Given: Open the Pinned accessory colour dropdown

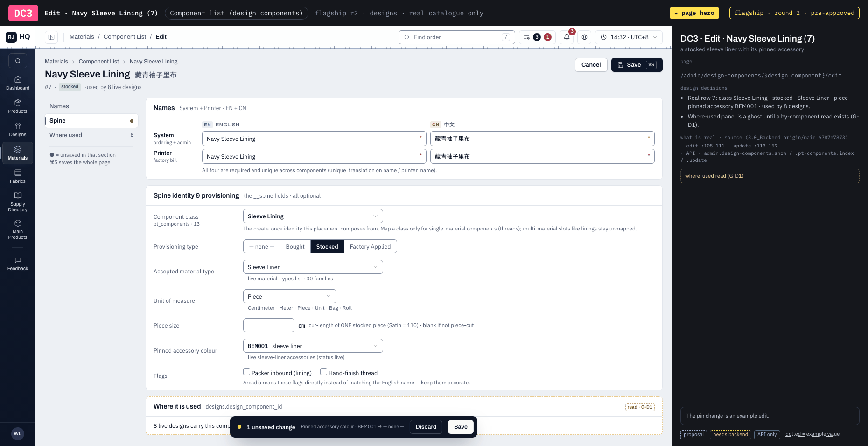Looking at the screenshot, I should [x=313, y=346].
